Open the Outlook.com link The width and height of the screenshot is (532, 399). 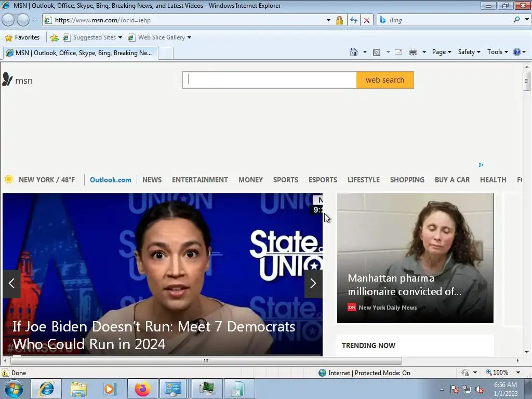click(110, 180)
